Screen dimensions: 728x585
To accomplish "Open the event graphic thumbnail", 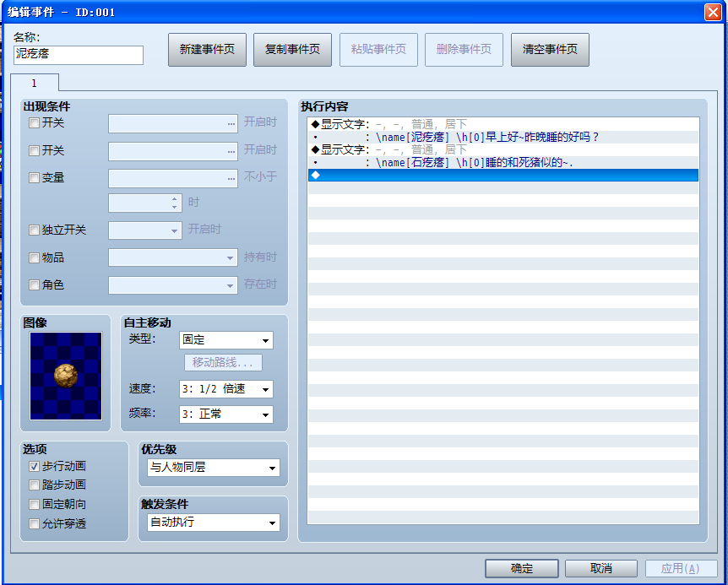I will pyautogui.click(x=66, y=376).
